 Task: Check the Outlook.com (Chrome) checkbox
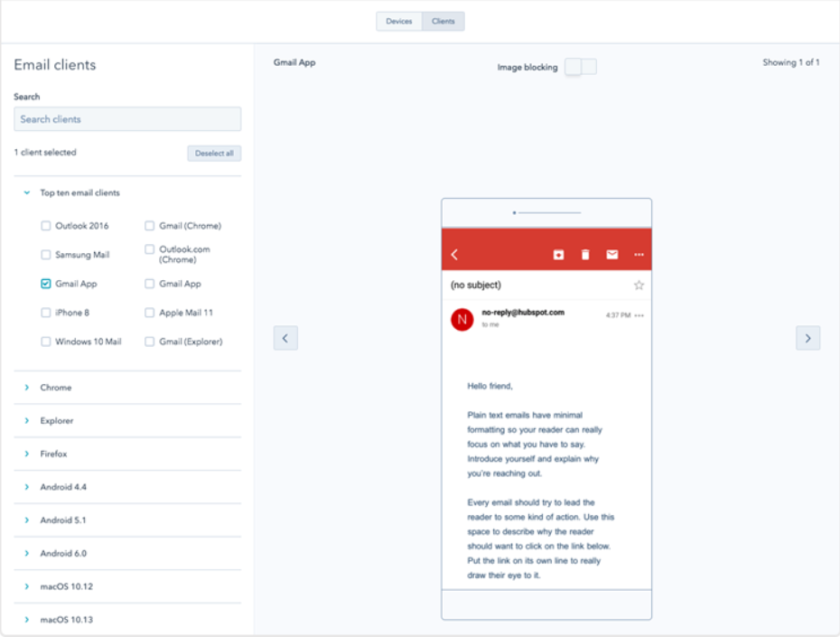pyautogui.click(x=149, y=249)
